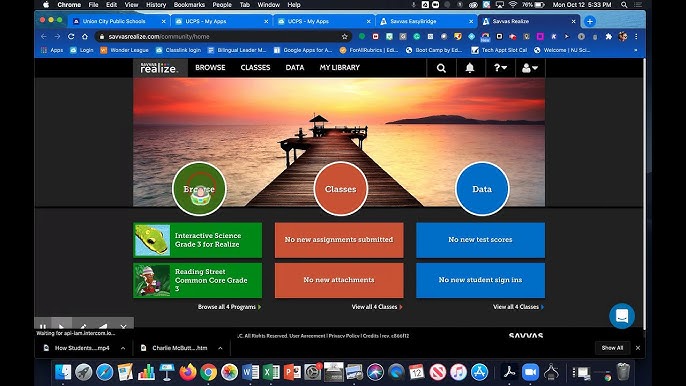This screenshot has height=386, width=686.
Task: Show hidden bookmarks overflow chevron
Action: [636, 50]
